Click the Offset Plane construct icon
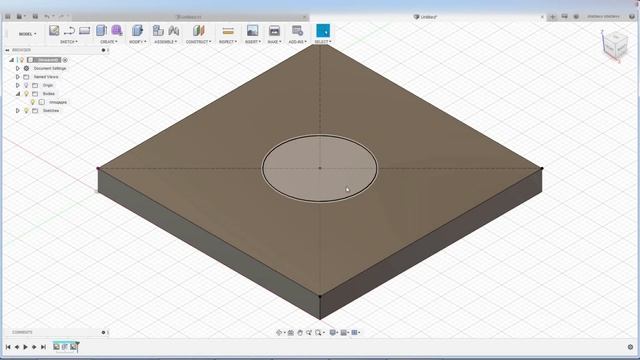This screenshot has height=360, width=640. pyautogui.click(x=199, y=31)
